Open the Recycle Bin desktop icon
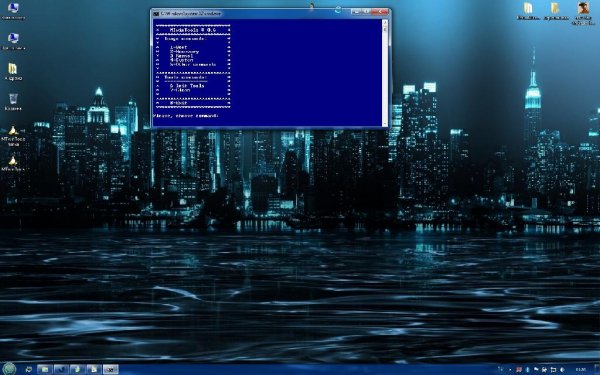Image resolution: width=600 pixels, height=375 pixels. [13, 102]
